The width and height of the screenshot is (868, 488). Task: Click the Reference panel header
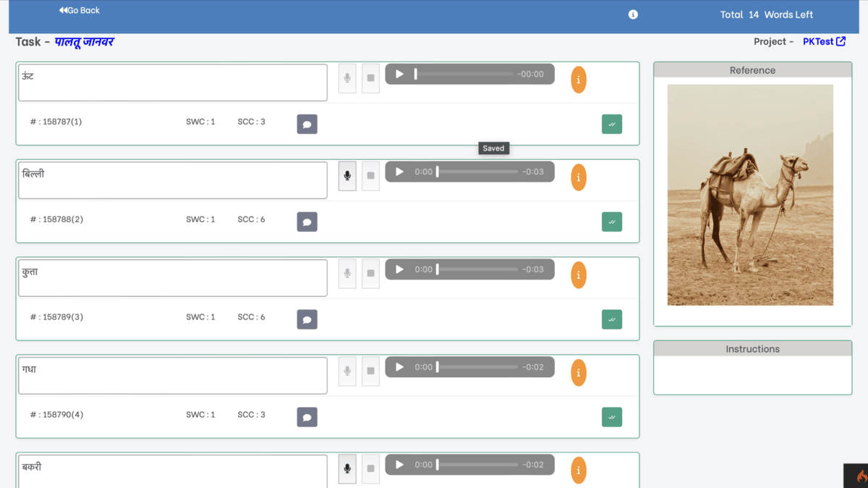(752, 70)
